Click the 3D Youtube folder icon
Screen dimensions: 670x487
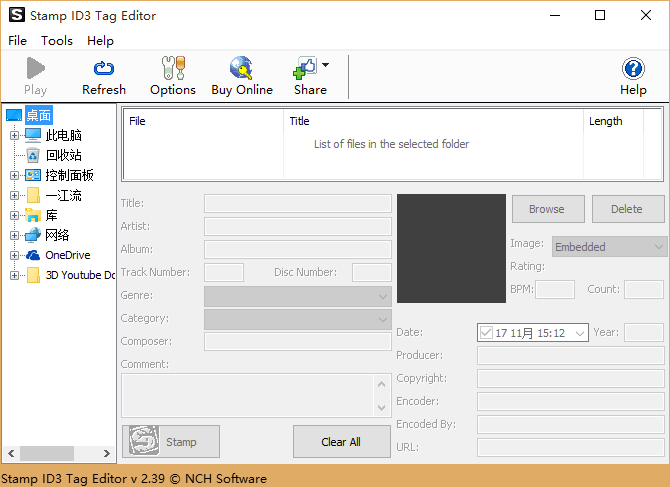pos(33,275)
